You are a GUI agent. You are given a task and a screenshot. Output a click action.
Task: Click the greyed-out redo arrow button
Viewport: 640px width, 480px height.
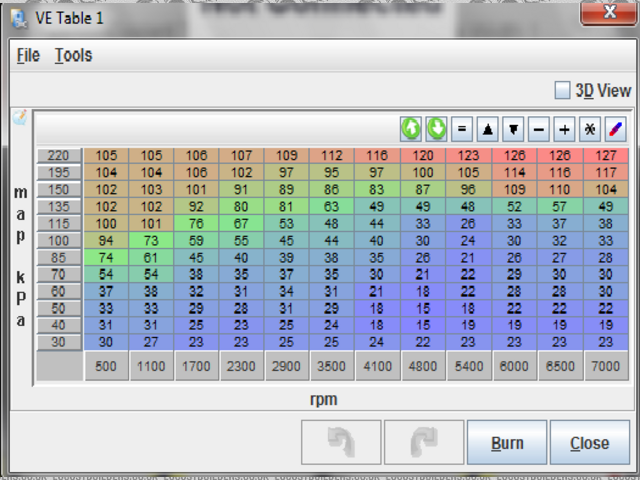424,442
